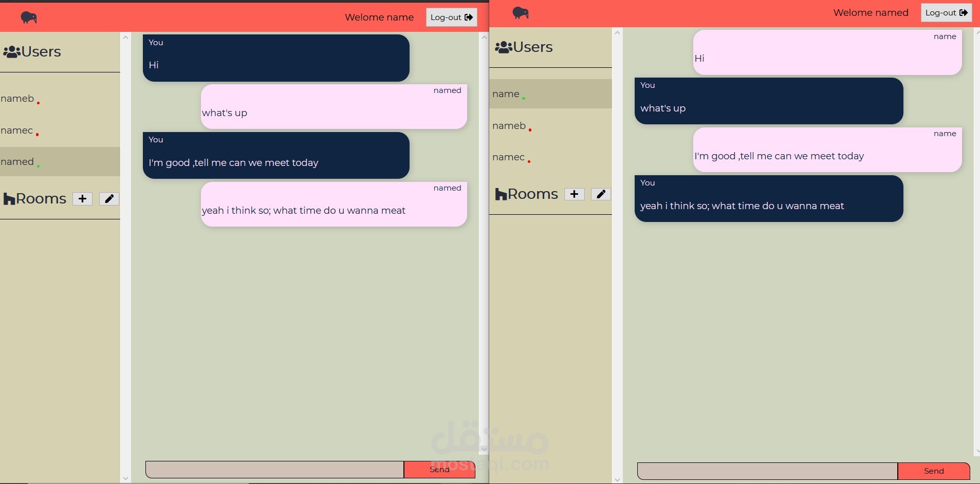Click the Users heading in left window

coord(41,52)
